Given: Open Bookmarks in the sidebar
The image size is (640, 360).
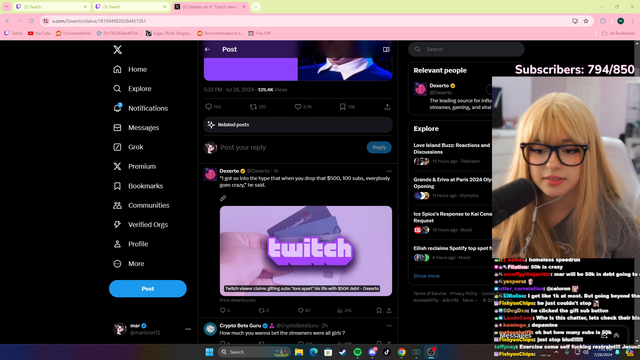Looking at the screenshot, I should 138,186.
